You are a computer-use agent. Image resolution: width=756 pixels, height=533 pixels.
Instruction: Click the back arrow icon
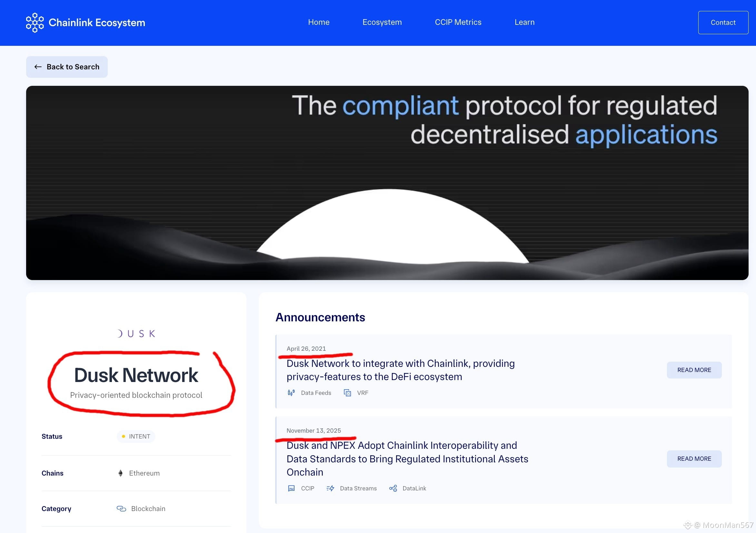click(x=38, y=67)
